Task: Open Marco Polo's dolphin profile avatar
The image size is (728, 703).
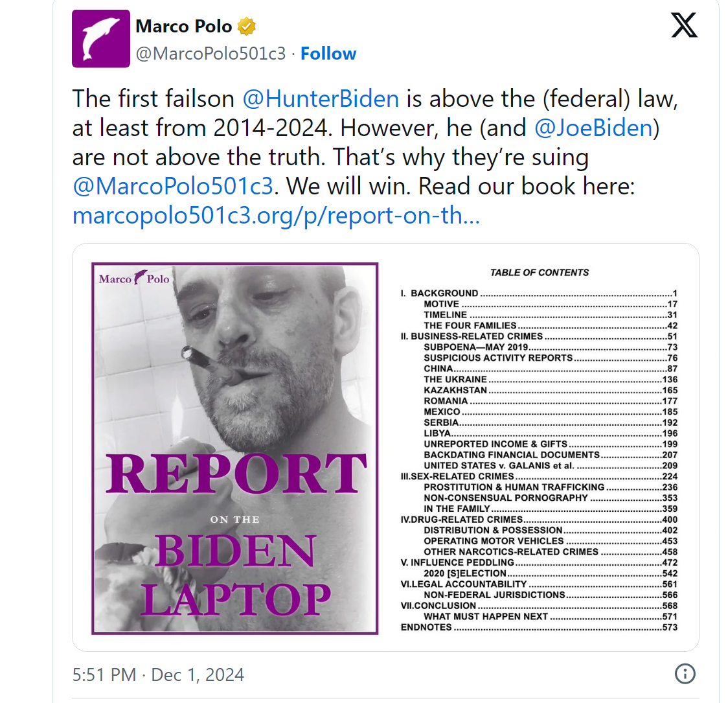Action: [x=101, y=39]
